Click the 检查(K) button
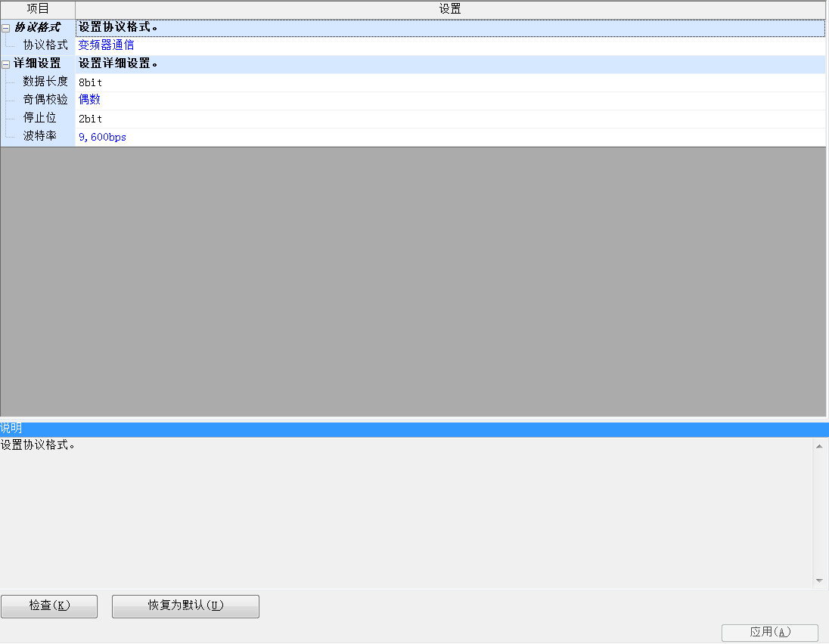This screenshot has width=829, height=644. [x=49, y=606]
